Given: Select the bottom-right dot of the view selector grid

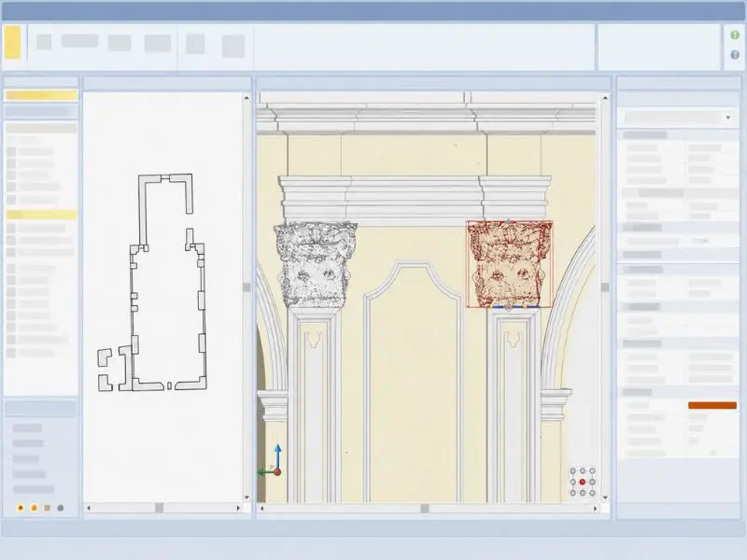Looking at the screenshot, I should 592,493.
